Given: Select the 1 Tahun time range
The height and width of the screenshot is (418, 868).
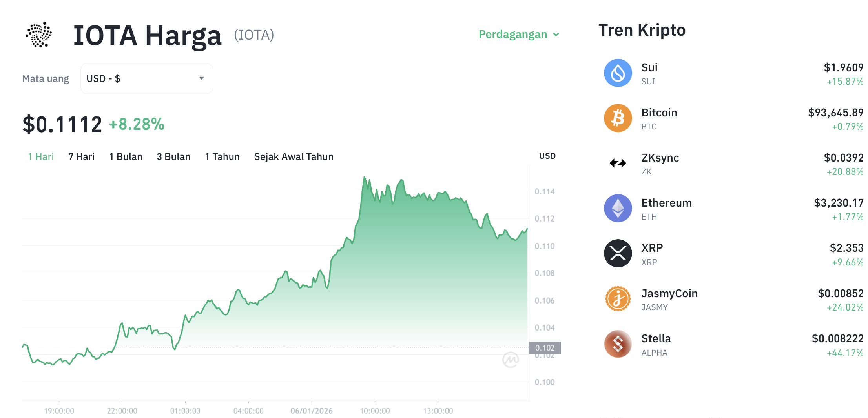Looking at the screenshot, I should pyautogui.click(x=222, y=156).
